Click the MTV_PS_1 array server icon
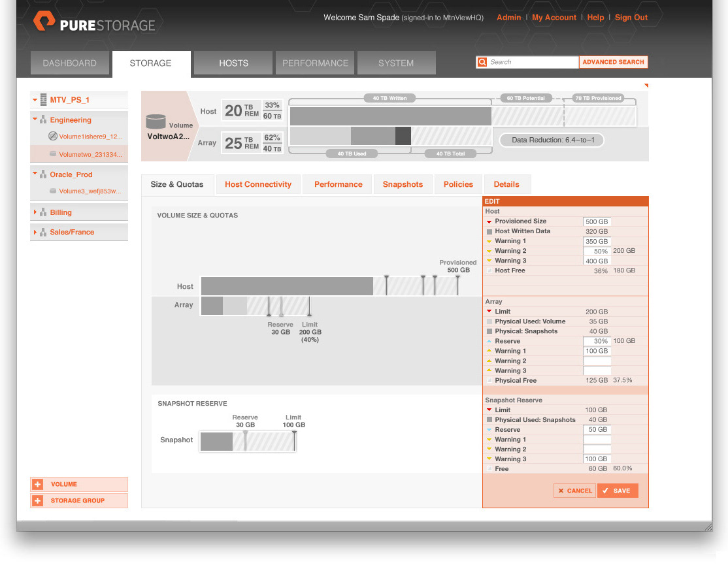The image size is (728, 569). click(44, 99)
